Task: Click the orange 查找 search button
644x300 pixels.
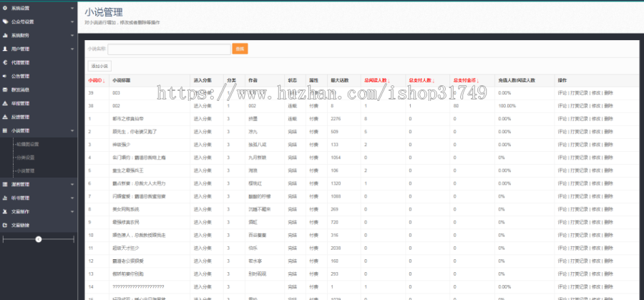Action: [x=240, y=49]
